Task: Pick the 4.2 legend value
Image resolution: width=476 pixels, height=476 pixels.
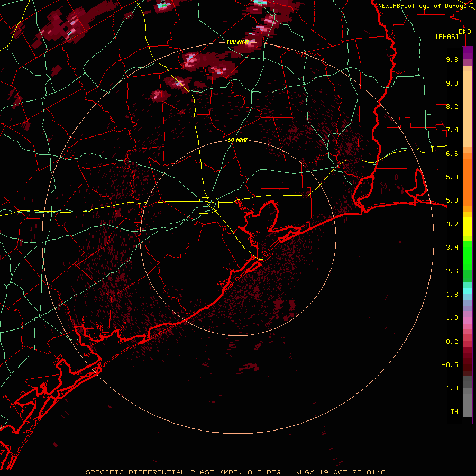Action: 452,224
